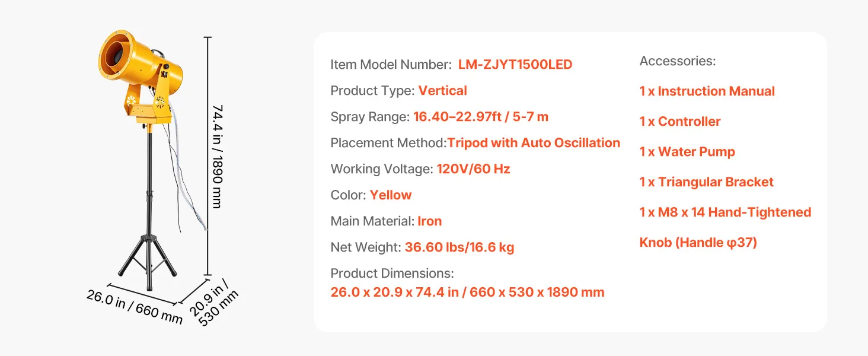Screen dimensions: 868x356
Task: Click the Spray Range value text
Action: tap(480, 117)
